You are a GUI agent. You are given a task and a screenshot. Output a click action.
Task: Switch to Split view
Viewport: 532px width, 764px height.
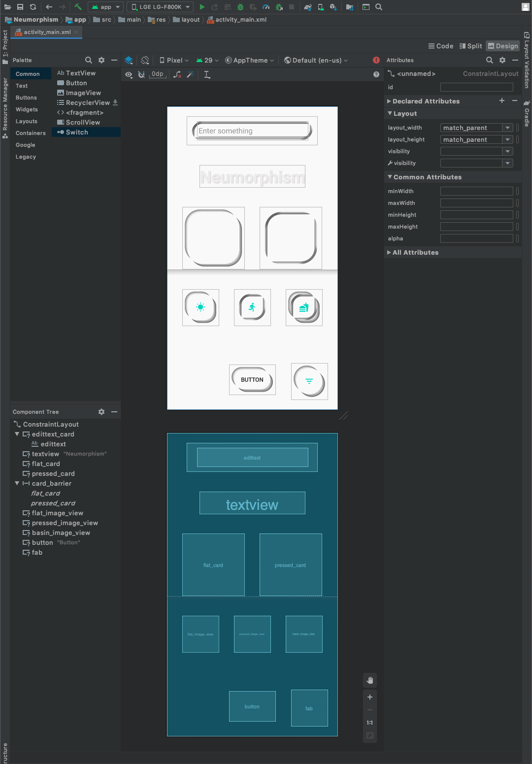[470, 46]
